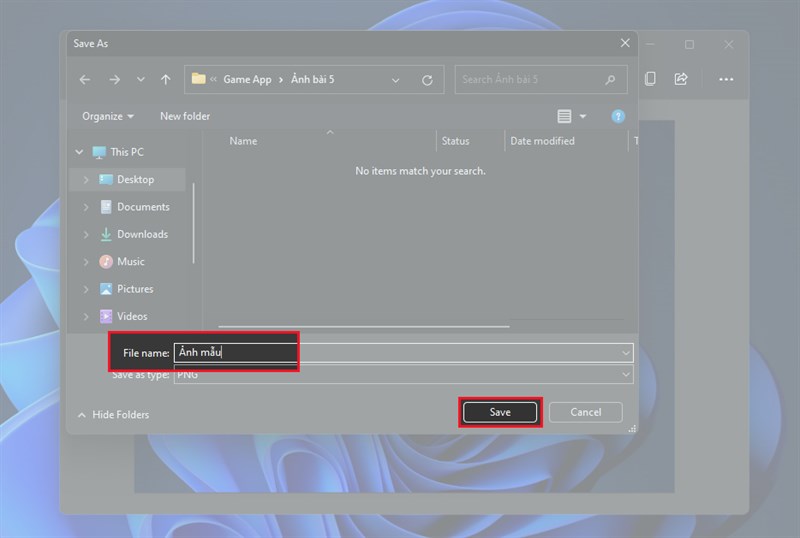
Task: Open the view options dropdown arrow
Action: (x=583, y=116)
